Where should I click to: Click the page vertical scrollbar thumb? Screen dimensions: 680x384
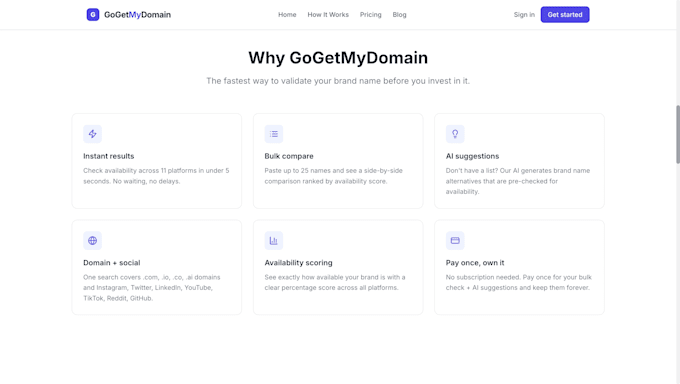tap(677, 134)
